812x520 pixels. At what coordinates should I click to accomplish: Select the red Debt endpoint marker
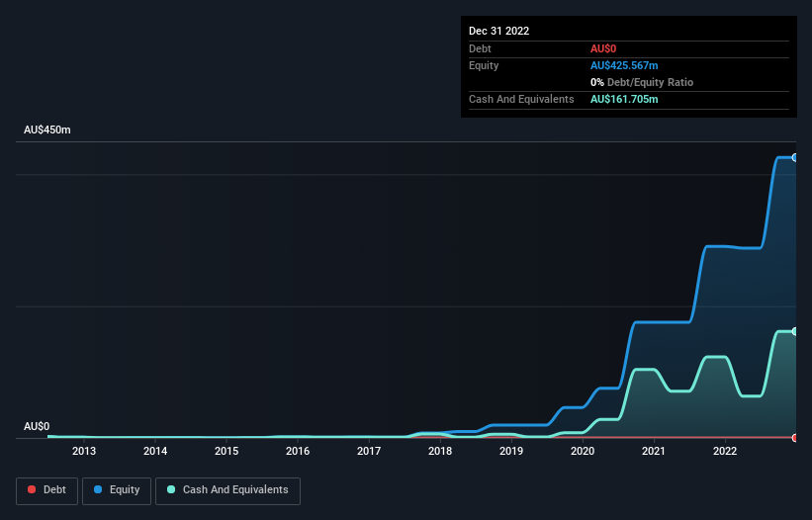(795, 438)
